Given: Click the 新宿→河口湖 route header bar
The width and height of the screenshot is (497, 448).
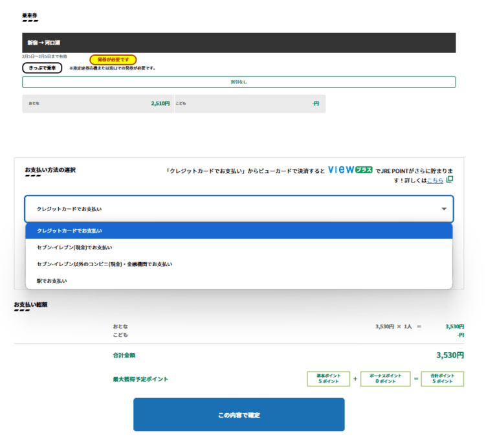Looking at the screenshot, I should 239,43.
